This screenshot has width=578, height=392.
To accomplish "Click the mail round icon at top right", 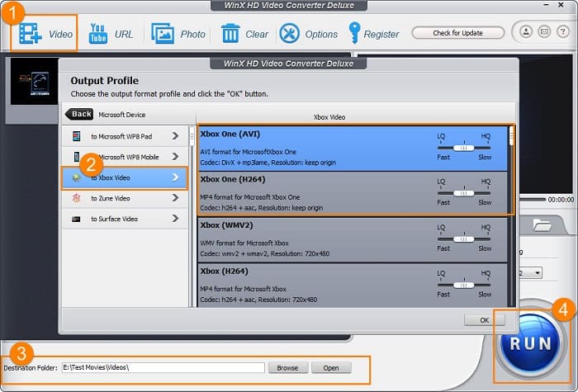I will (544, 31).
